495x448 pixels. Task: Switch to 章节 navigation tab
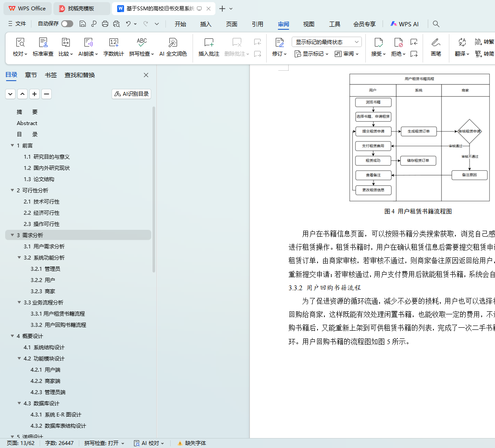click(31, 75)
